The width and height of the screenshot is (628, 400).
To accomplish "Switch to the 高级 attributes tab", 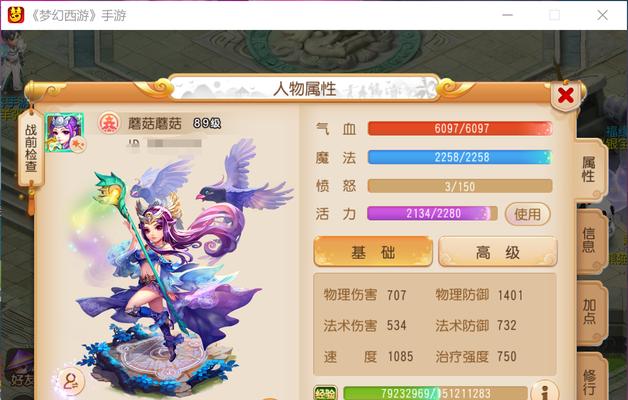I will pyautogui.click(x=497, y=252).
